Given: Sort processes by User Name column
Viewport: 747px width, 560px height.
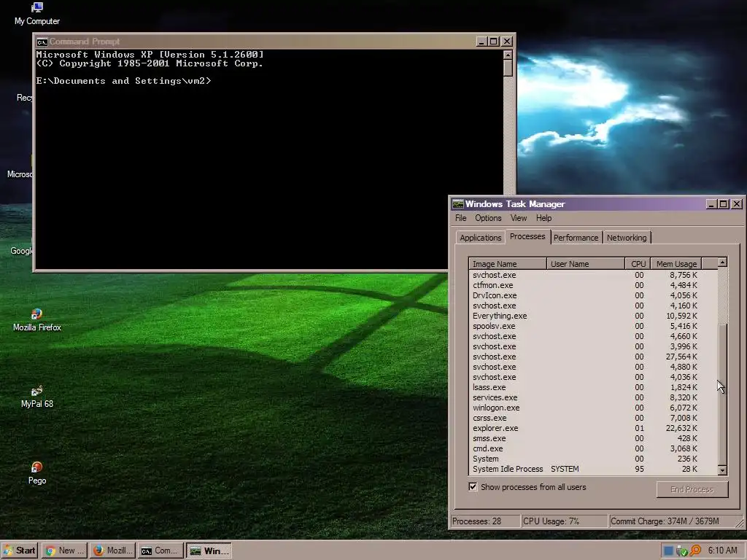Looking at the screenshot, I should [586, 264].
